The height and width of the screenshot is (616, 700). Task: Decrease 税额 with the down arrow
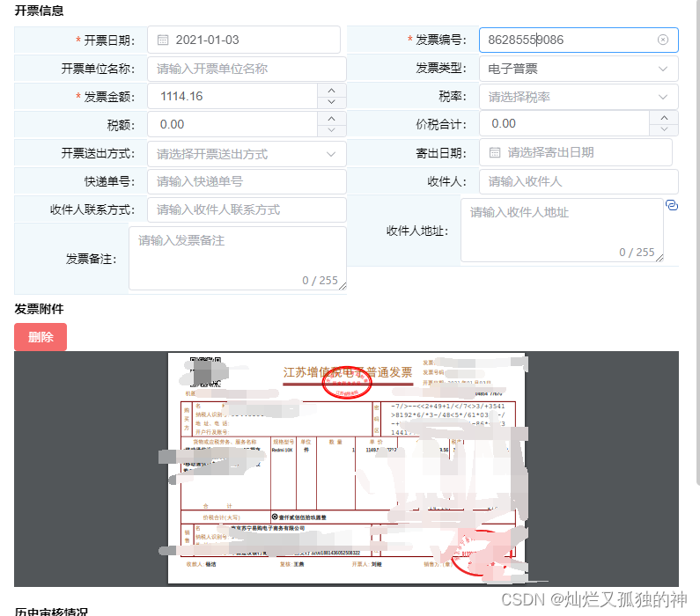tap(331, 130)
